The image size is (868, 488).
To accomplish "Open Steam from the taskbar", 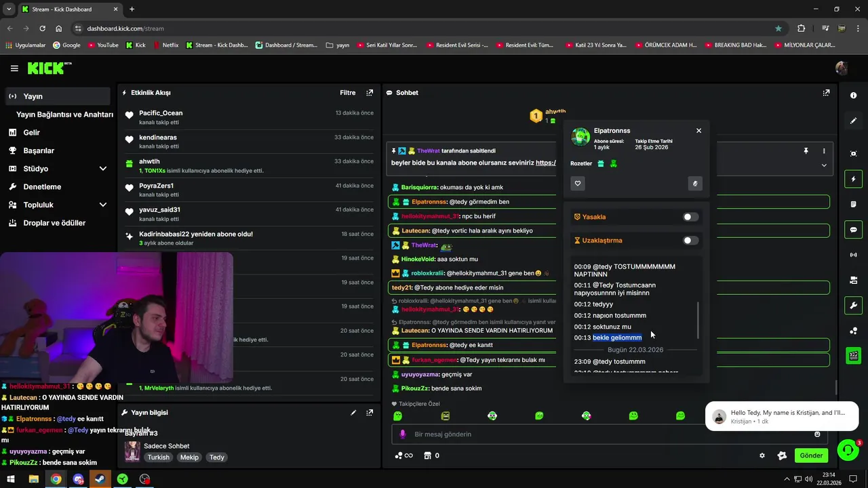I will tap(100, 479).
